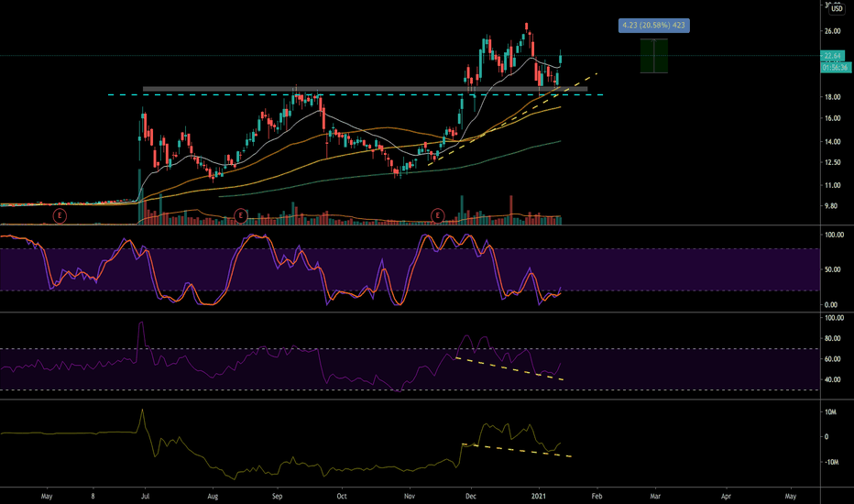854x504 pixels.
Task: Select the yellow dashed divergence line on RSI
Action: [509, 368]
